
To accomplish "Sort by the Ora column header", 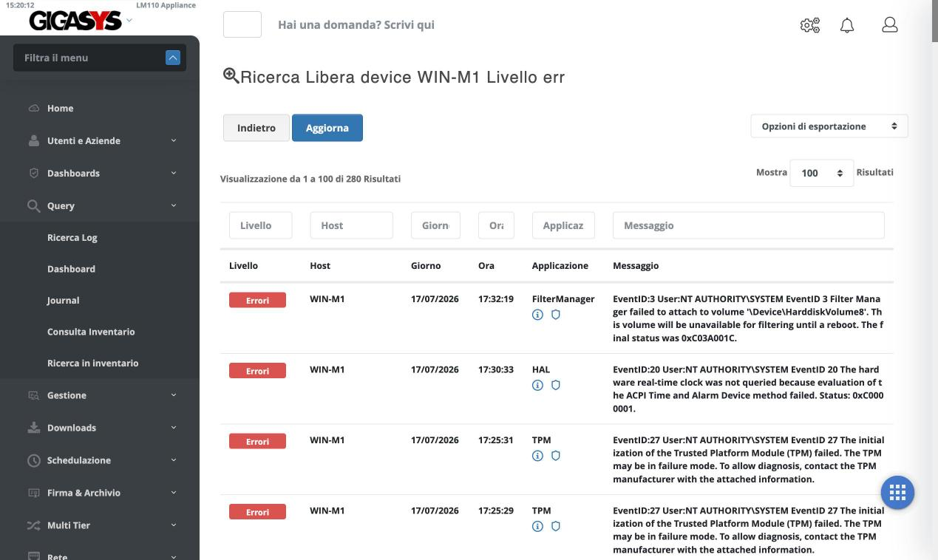I will [486, 266].
